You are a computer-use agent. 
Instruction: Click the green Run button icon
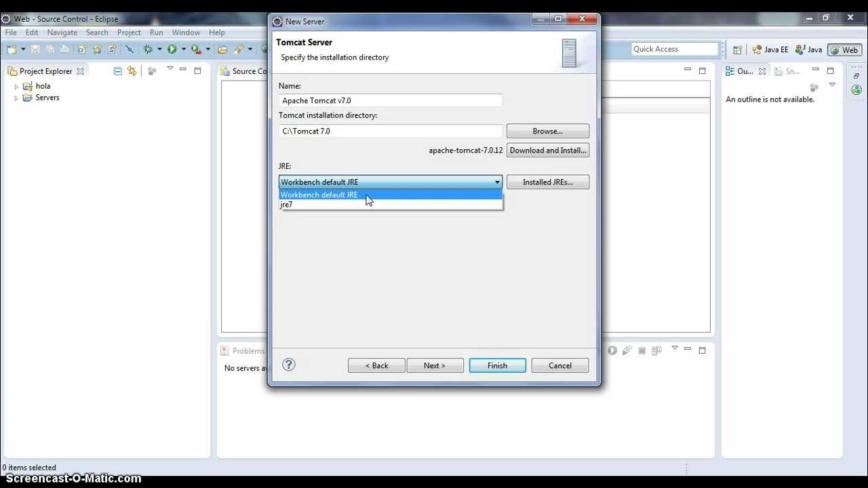[172, 49]
